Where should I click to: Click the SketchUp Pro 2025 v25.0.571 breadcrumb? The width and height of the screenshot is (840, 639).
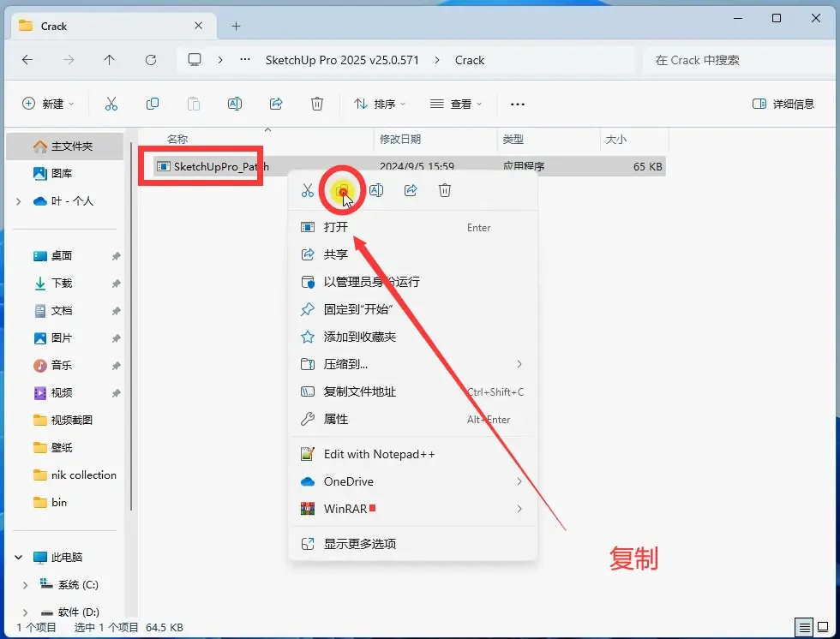(x=342, y=60)
